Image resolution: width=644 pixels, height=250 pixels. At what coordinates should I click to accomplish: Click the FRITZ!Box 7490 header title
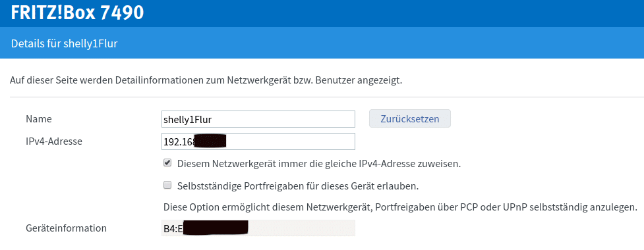pos(77,12)
